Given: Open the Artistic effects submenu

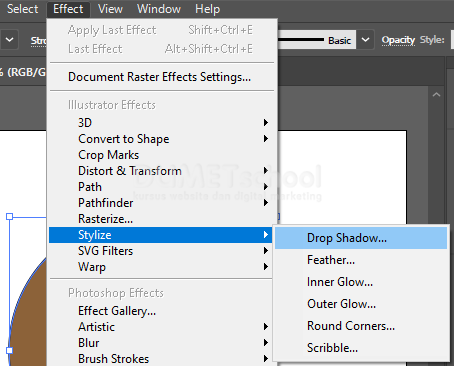Looking at the screenshot, I should click(162, 327).
